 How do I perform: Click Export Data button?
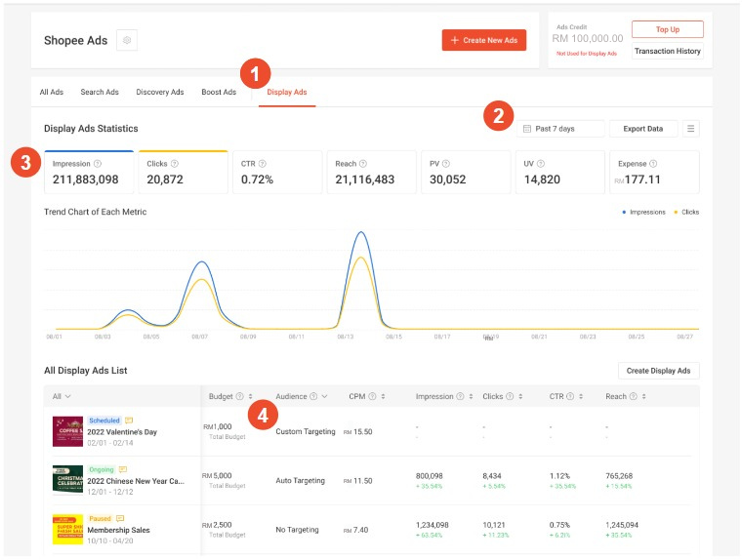[642, 129]
